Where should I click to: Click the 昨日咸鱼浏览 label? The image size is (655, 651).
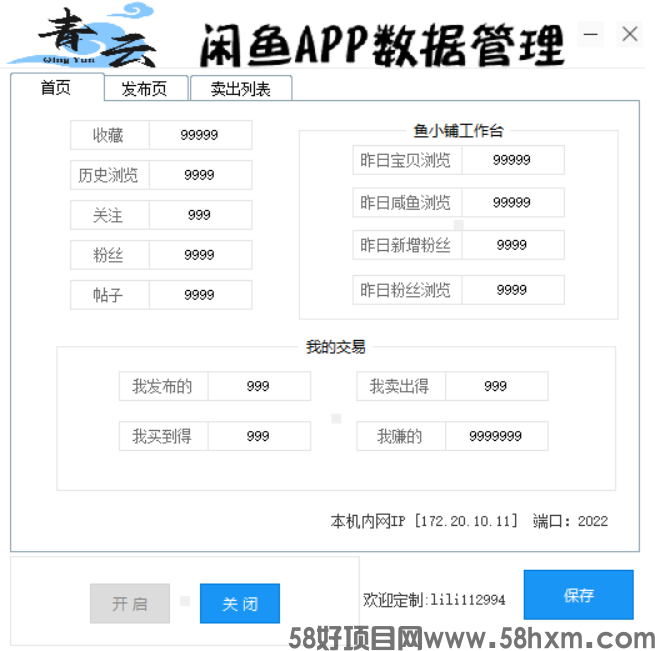click(x=406, y=203)
